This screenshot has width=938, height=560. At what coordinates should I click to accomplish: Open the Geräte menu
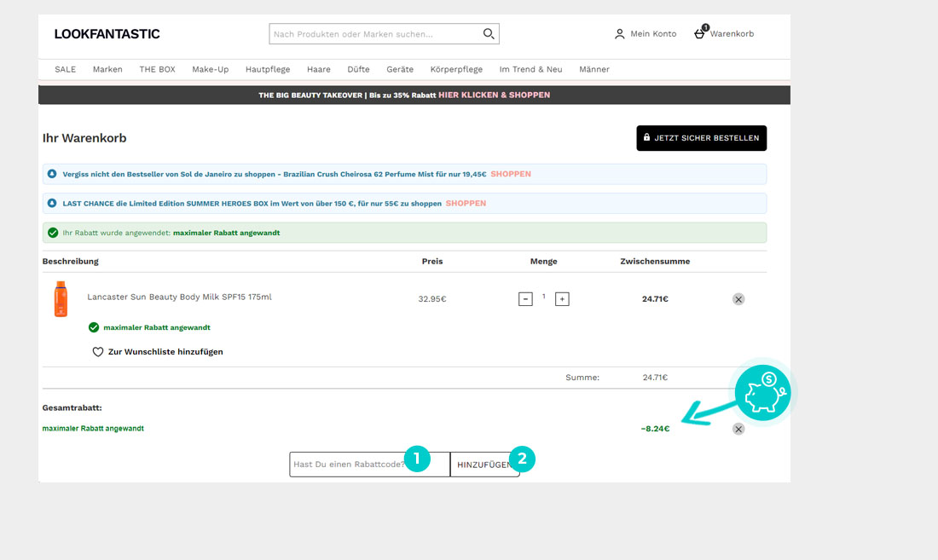(x=400, y=69)
